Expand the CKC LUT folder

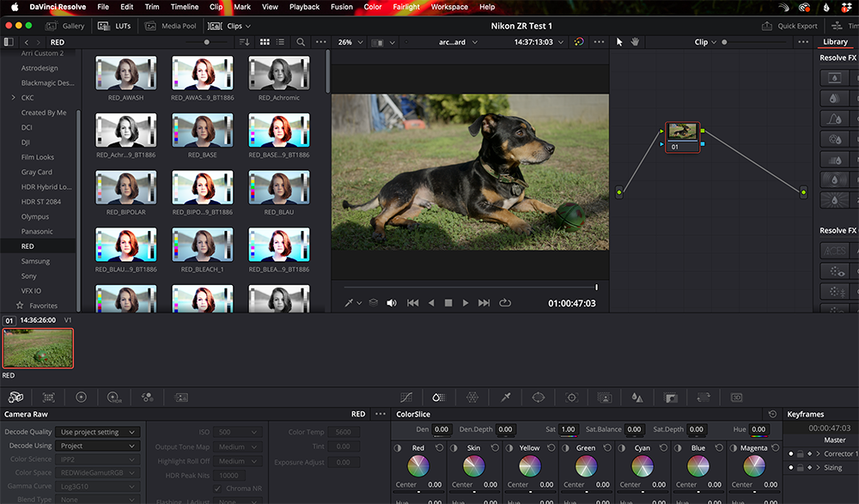click(11, 98)
